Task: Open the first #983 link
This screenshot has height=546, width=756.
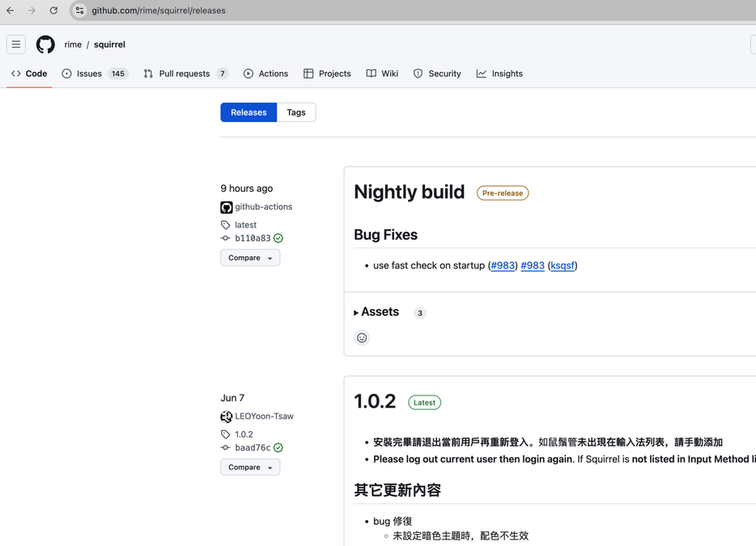Action: pos(503,265)
